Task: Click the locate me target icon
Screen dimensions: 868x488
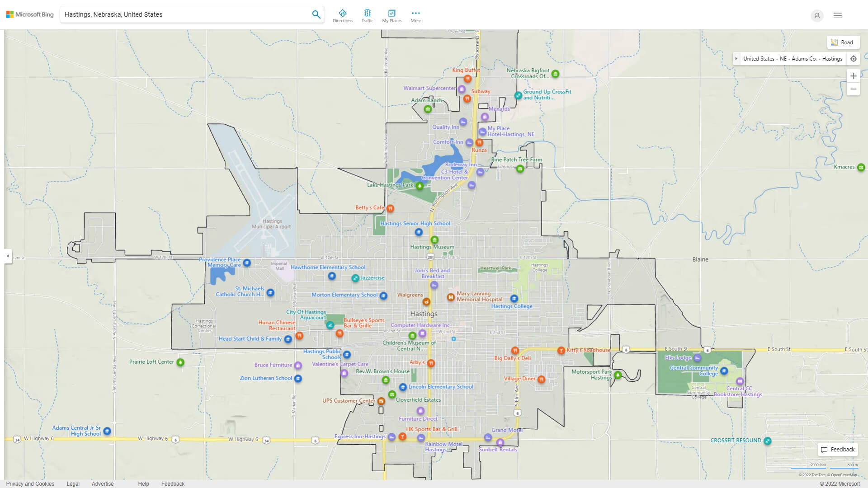Action: coord(853,59)
